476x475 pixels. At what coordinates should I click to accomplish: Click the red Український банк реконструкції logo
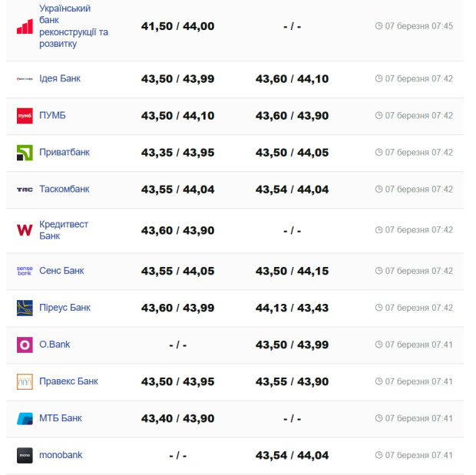pyautogui.click(x=25, y=27)
